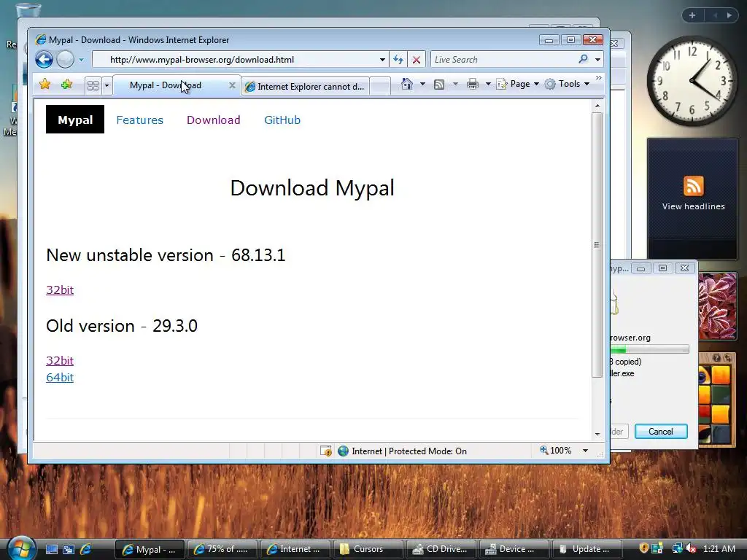This screenshot has width=747, height=560.
Task: Open the Tools menu
Action: [x=568, y=84]
